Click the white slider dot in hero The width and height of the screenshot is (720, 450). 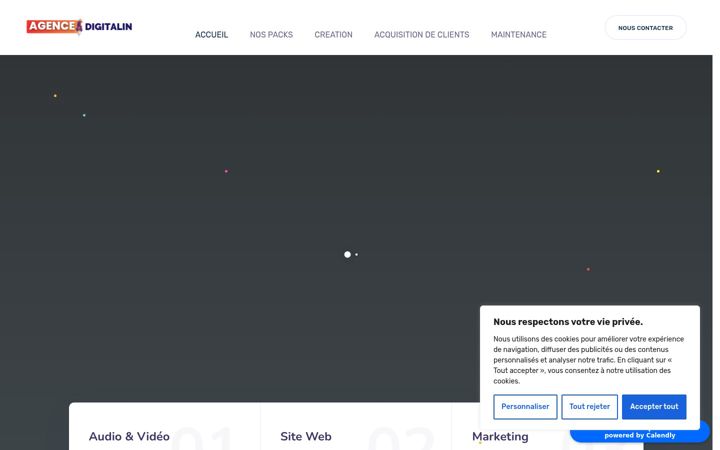[x=348, y=254]
